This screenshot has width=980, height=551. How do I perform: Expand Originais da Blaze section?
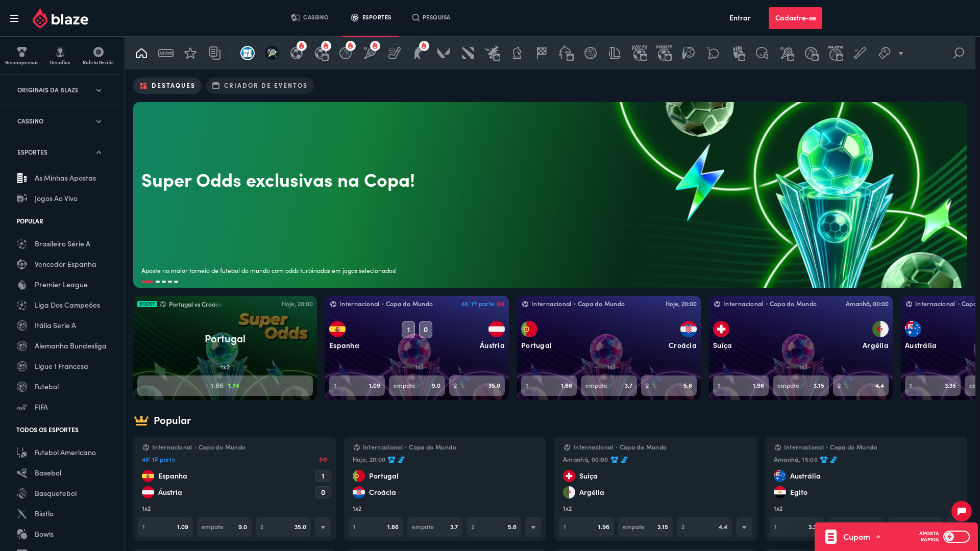pos(60,90)
